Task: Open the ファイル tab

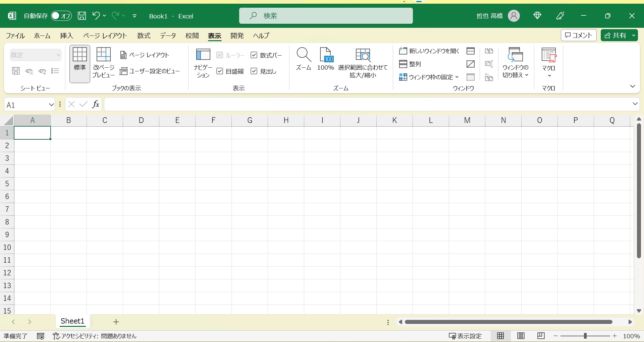Action: pos(15,36)
